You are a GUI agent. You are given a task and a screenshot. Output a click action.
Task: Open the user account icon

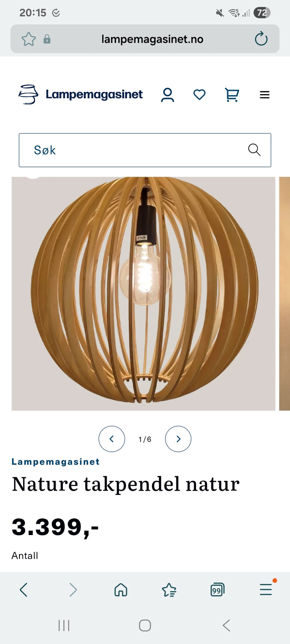[x=167, y=95]
